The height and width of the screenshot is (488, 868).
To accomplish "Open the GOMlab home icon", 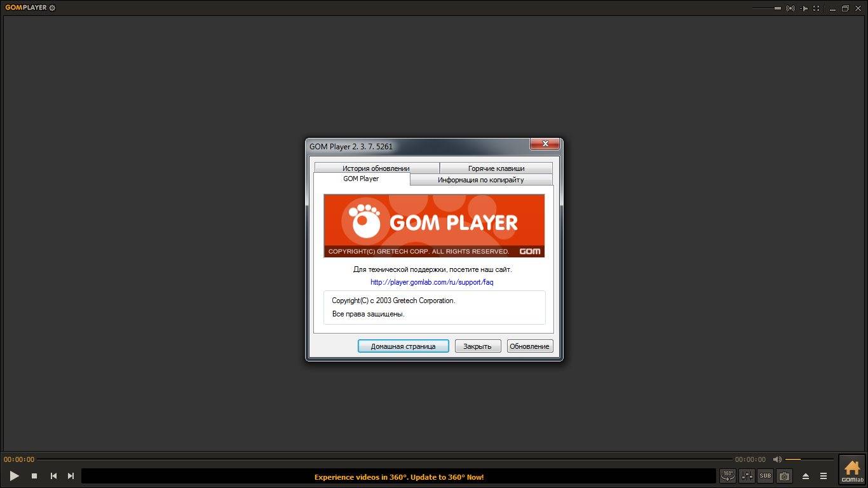I will pyautogui.click(x=851, y=471).
